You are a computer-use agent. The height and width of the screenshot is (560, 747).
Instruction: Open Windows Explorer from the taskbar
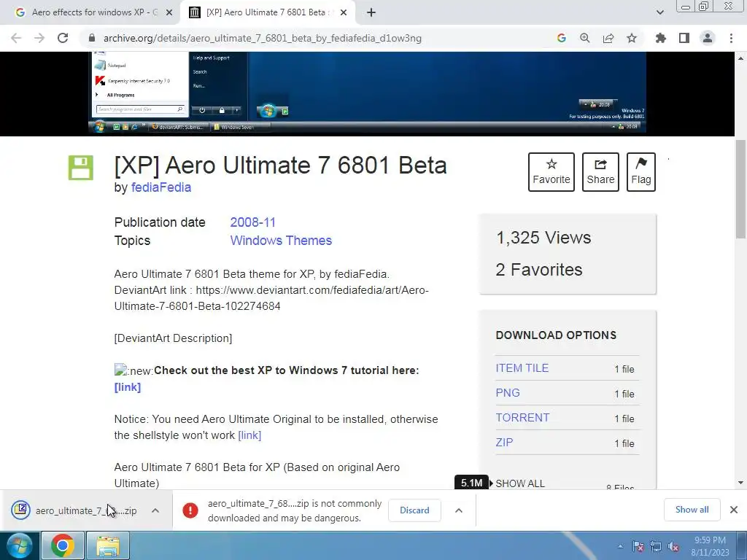pos(108,545)
